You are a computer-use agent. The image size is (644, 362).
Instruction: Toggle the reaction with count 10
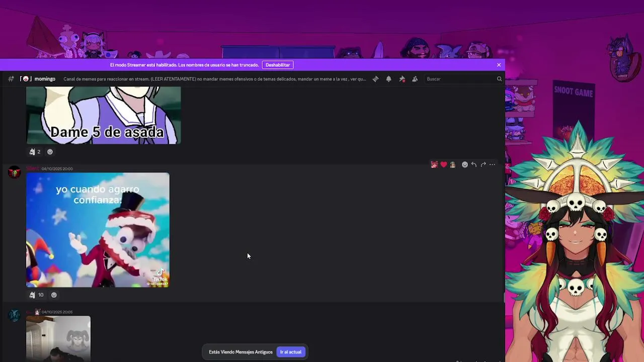pyautogui.click(x=36, y=295)
